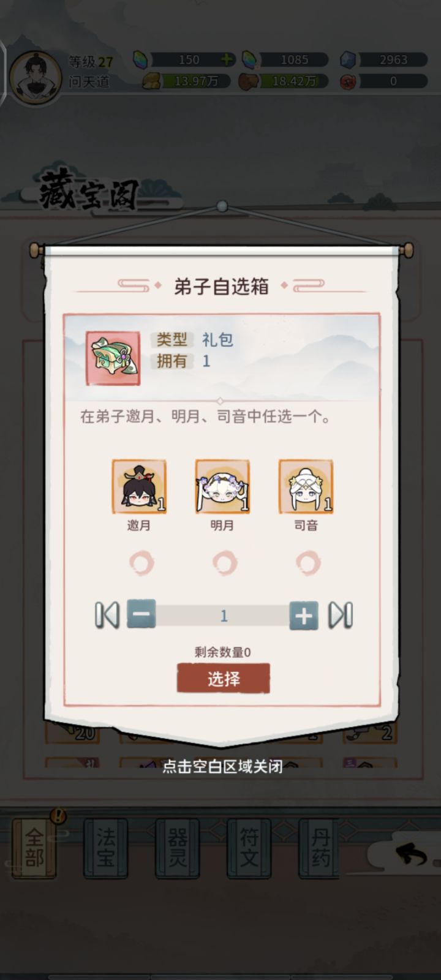
Task: Open the 符文 category tab
Action: tap(249, 848)
